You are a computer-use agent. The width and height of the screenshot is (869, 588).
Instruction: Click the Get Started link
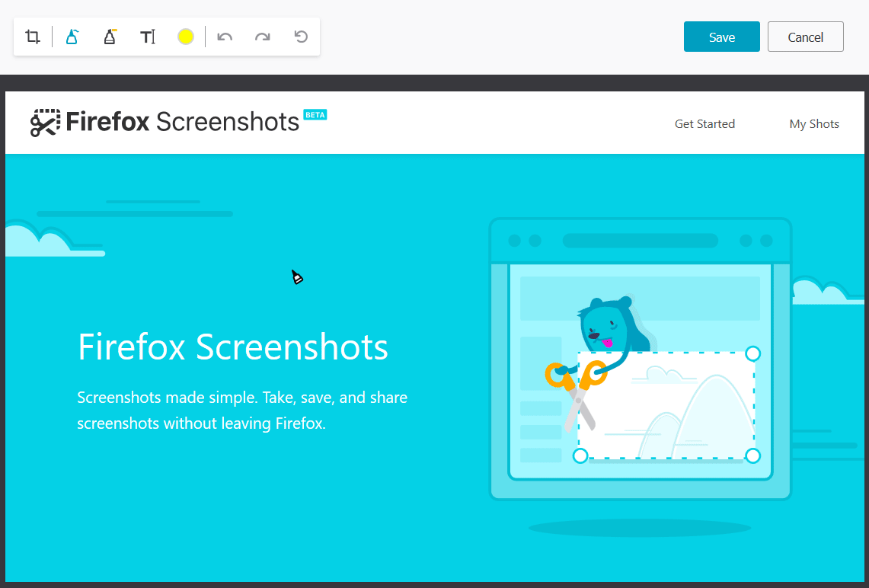point(704,123)
